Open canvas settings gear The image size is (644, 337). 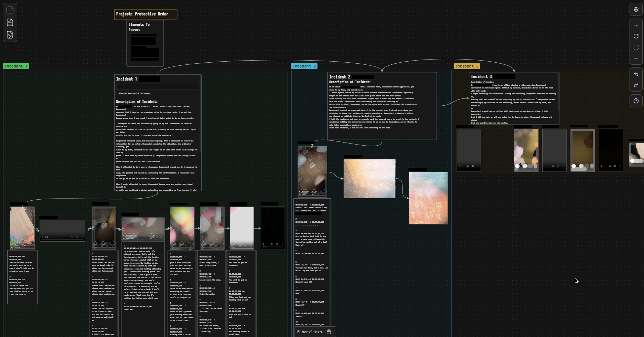pyautogui.click(x=636, y=10)
